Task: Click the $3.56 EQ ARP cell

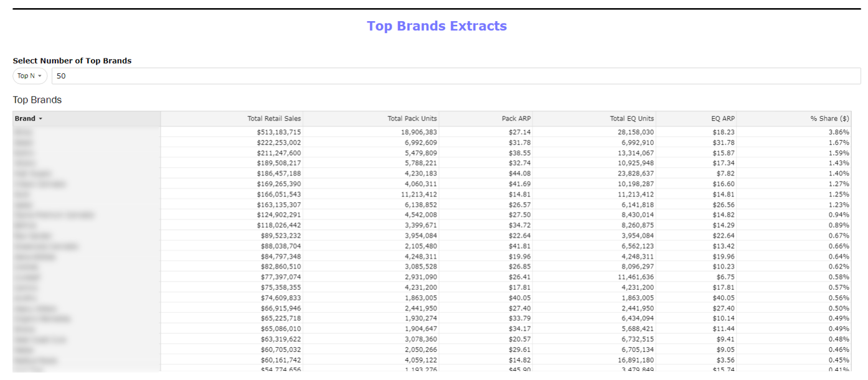Action: pos(724,360)
